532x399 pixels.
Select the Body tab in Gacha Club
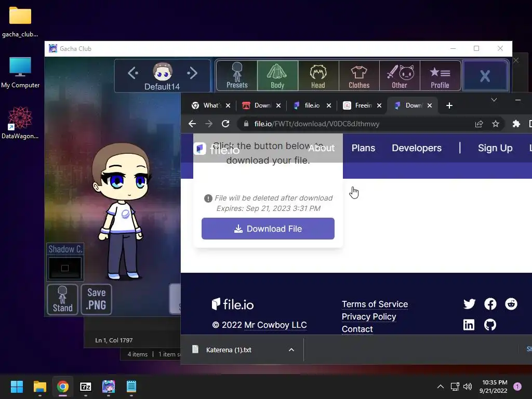(x=277, y=75)
